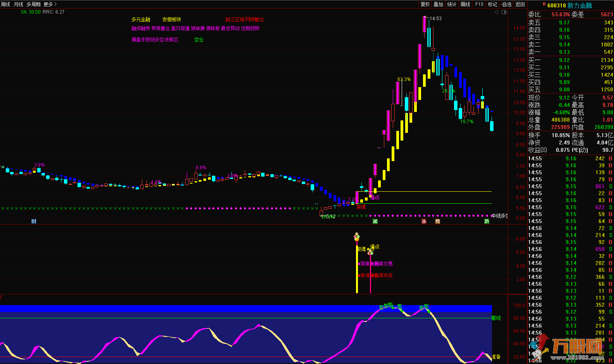This screenshot has width=614, height=364.
Task: Click the 外盘 value 225909
Action: [561, 127]
